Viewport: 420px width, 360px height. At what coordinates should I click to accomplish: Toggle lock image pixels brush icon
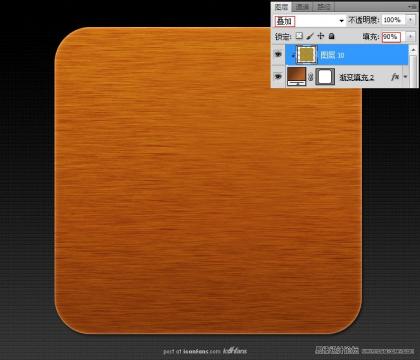tap(310, 36)
